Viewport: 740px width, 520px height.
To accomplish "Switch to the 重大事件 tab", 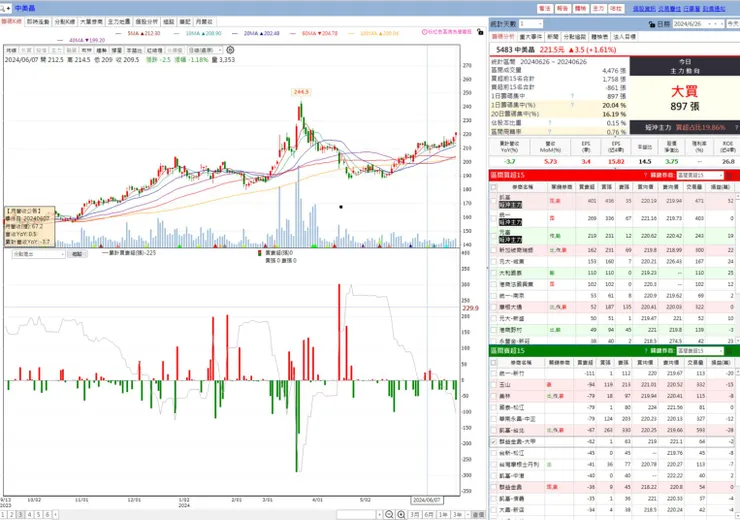I will point(531,37).
